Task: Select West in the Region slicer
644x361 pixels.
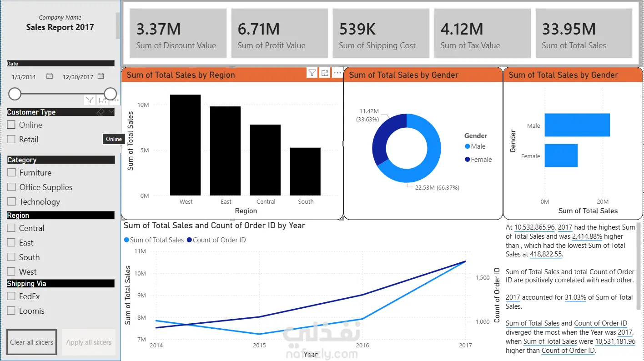Action: pyautogui.click(x=11, y=272)
